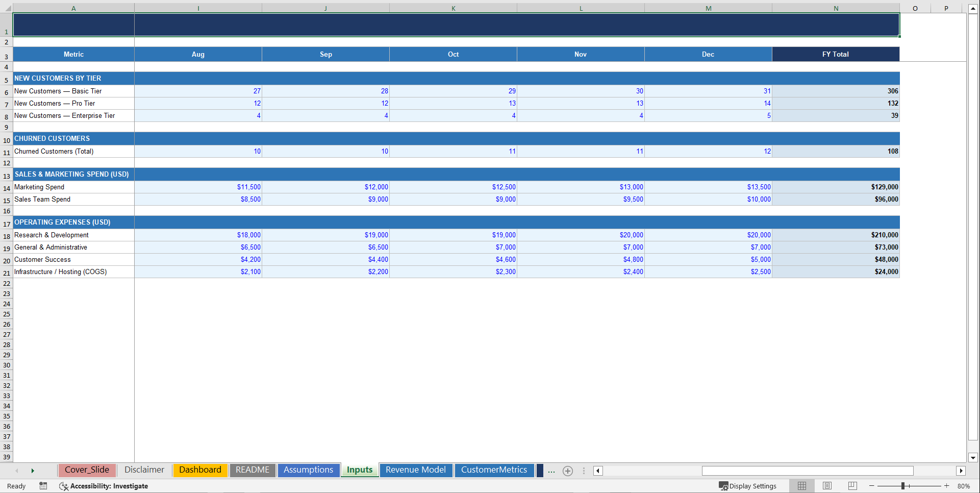Click the macro recording icon in status bar
The width and height of the screenshot is (980, 493).
[43, 486]
